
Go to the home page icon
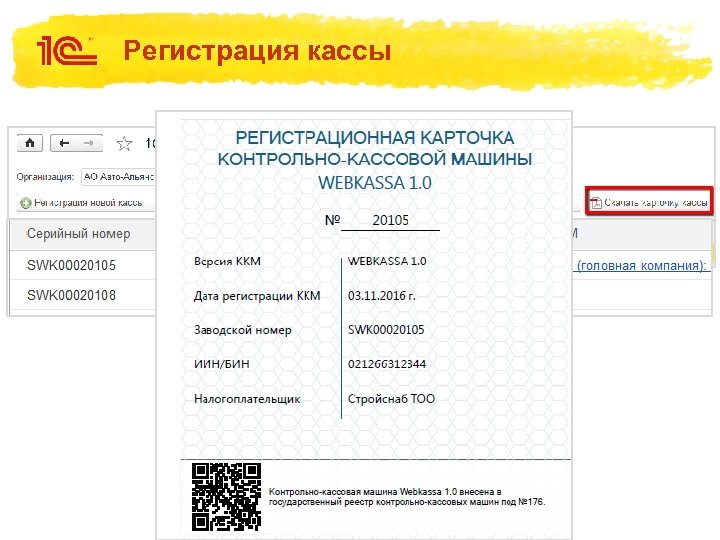coord(30,143)
